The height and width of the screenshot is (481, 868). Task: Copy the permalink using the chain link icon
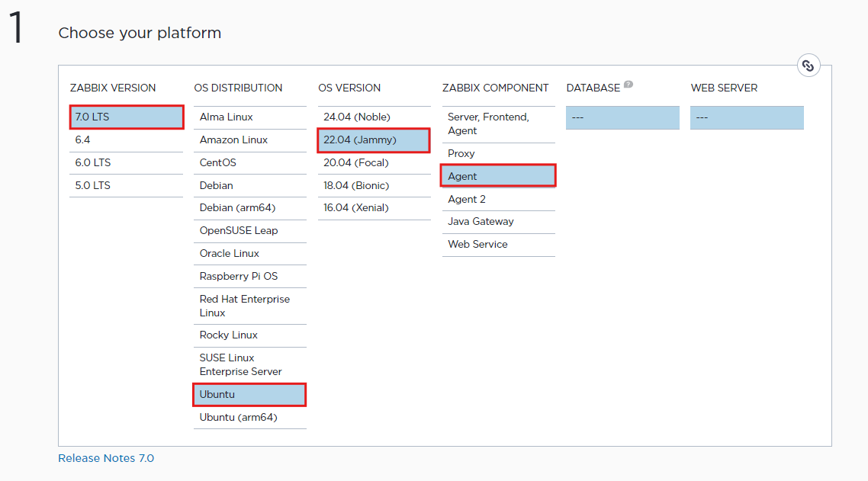click(x=809, y=66)
